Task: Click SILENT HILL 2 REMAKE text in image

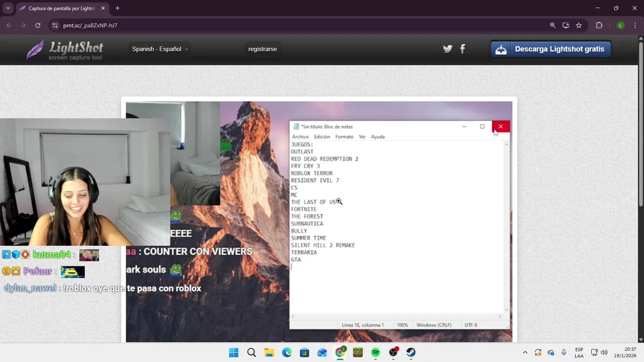Action: pos(323,245)
